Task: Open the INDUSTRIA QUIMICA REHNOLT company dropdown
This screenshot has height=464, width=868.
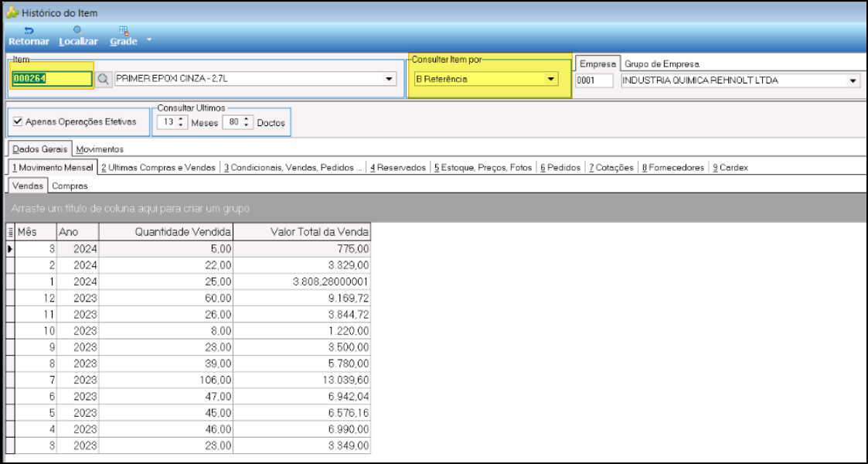Action: pyautogui.click(x=852, y=81)
